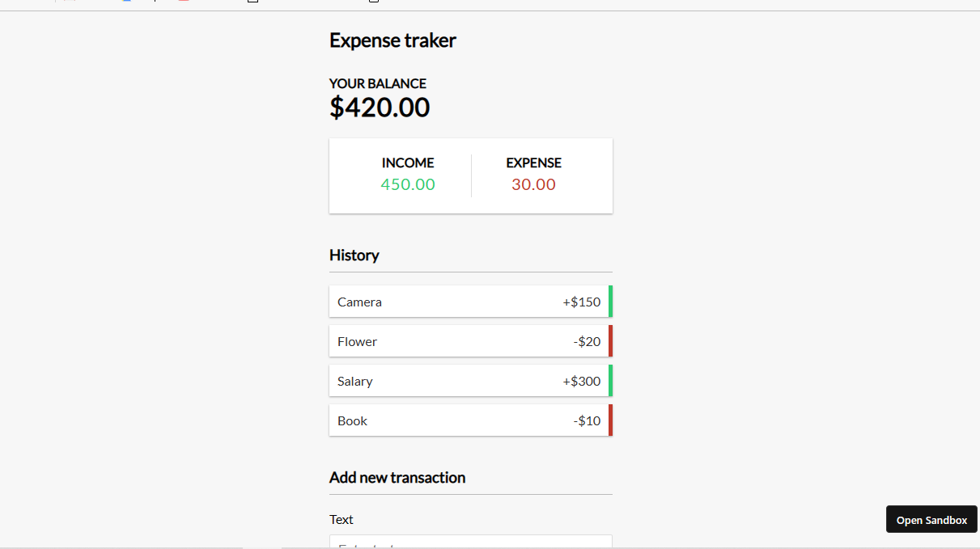Select the Flower transaction name
The image size is (980, 549).
357,341
